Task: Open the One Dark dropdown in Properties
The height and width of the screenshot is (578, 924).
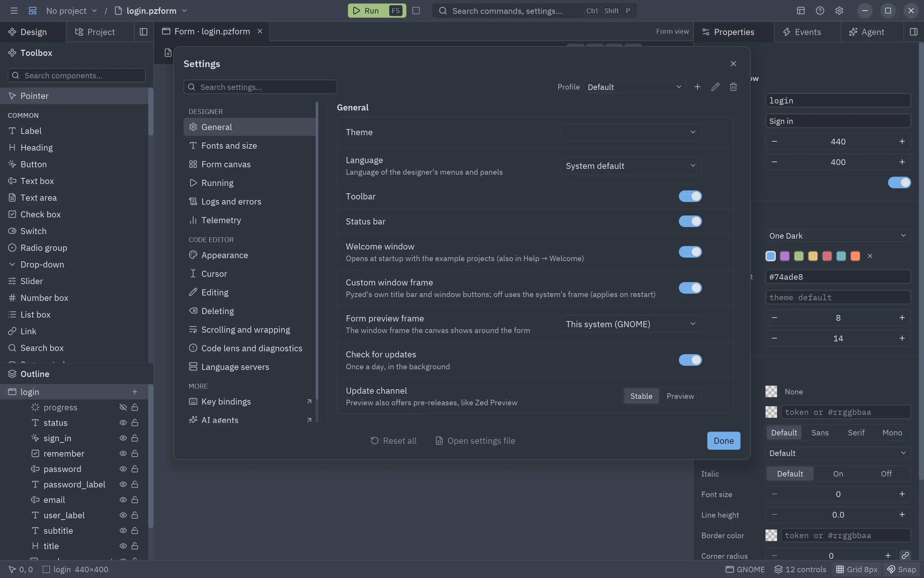Action: 838,236
